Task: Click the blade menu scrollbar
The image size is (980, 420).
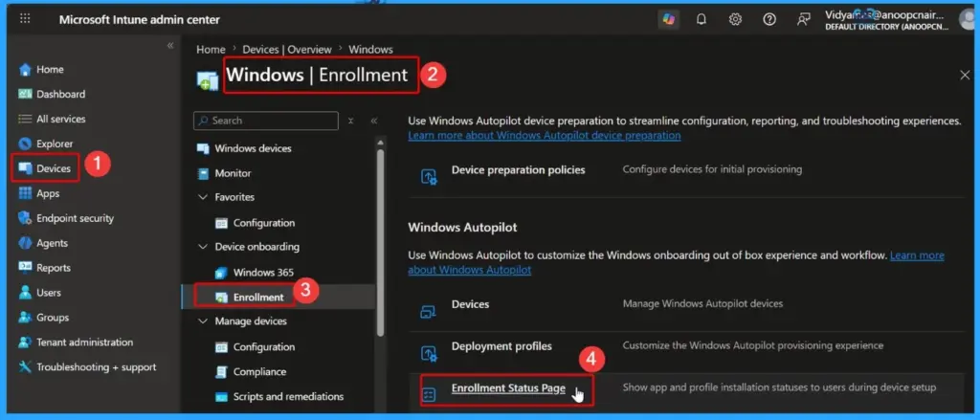Action: pyautogui.click(x=380, y=242)
